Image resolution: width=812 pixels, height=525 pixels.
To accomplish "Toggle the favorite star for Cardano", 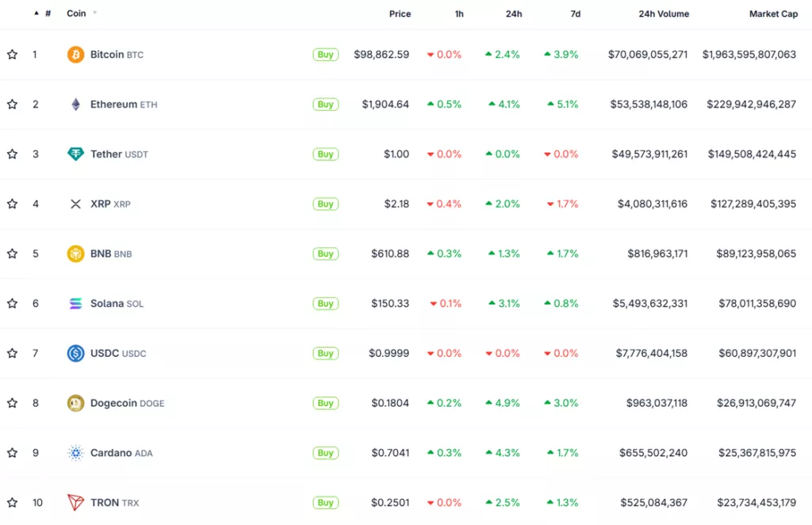I will (12, 453).
